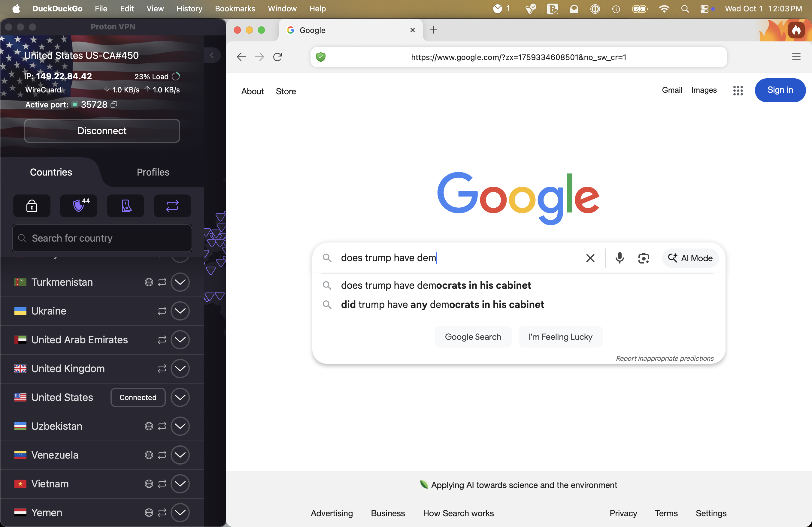Expand the United States server list
Viewport: 812px width, 527px height.
[180, 397]
